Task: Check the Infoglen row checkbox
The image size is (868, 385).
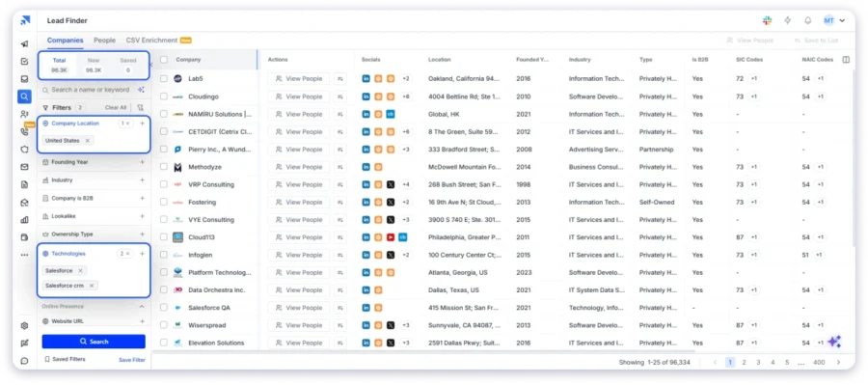Action: click(x=164, y=255)
